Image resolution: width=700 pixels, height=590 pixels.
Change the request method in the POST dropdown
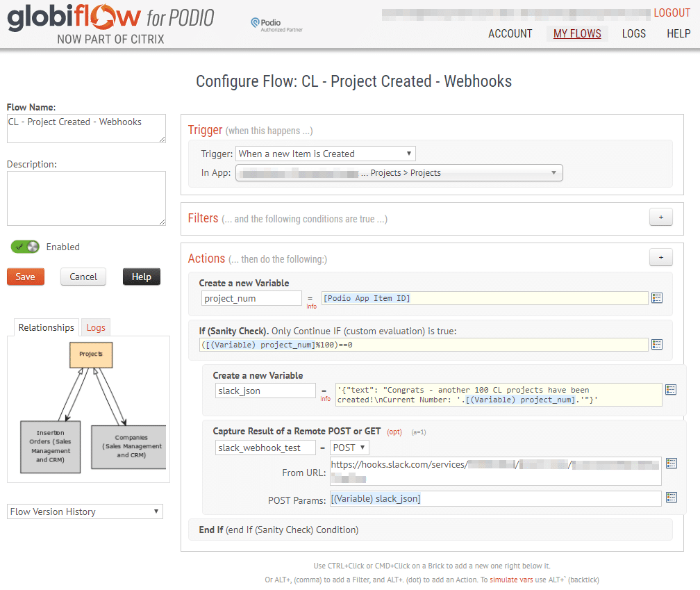pos(349,447)
